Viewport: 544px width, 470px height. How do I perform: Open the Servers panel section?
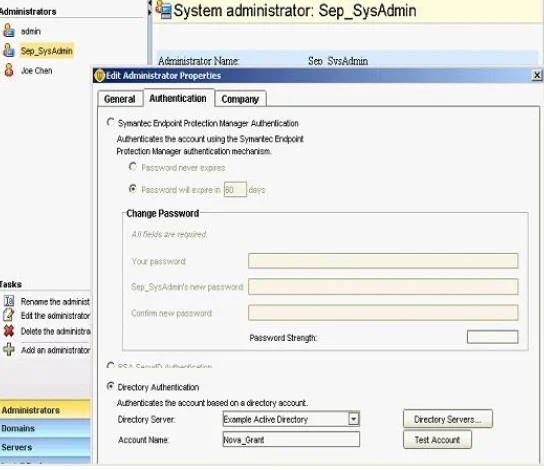[45, 447]
